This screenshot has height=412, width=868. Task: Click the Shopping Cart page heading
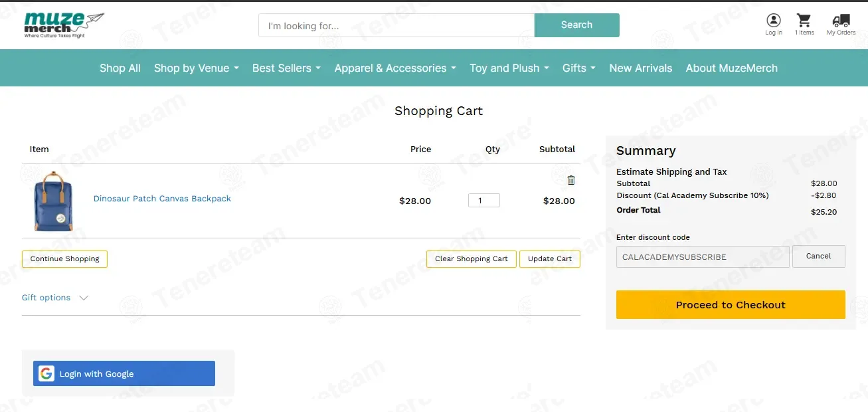click(x=438, y=111)
